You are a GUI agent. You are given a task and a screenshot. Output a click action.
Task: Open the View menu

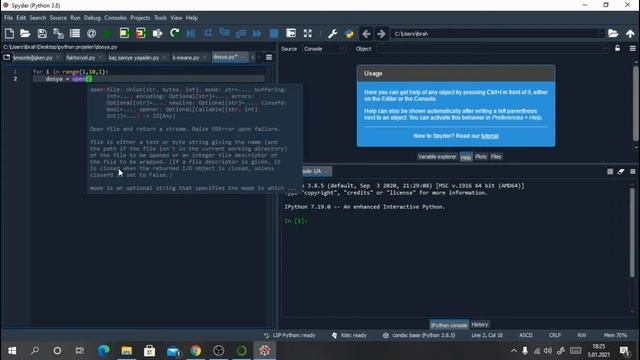tap(176, 18)
